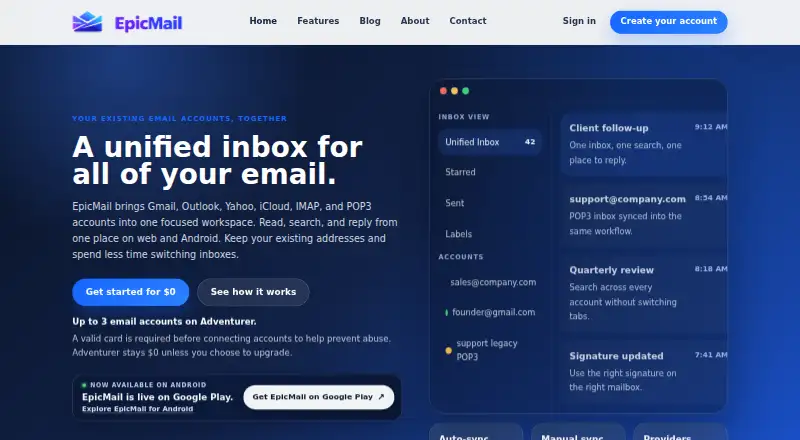
Task: Click the 7:41 AM timestamp
Action: coord(711,355)
